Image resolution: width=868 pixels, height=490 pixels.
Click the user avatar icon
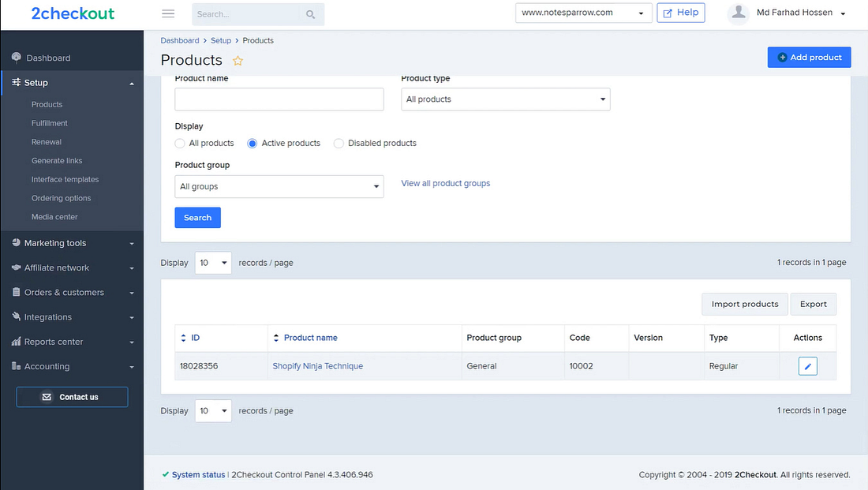point(739,12)
